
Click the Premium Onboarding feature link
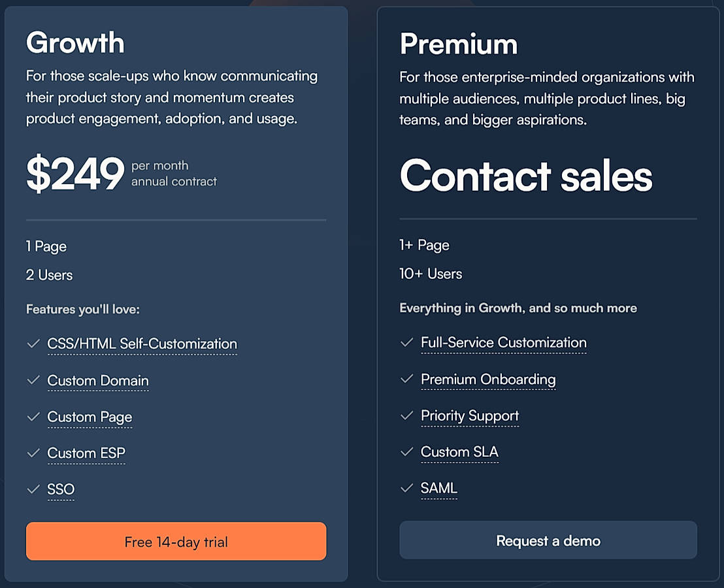488,379
